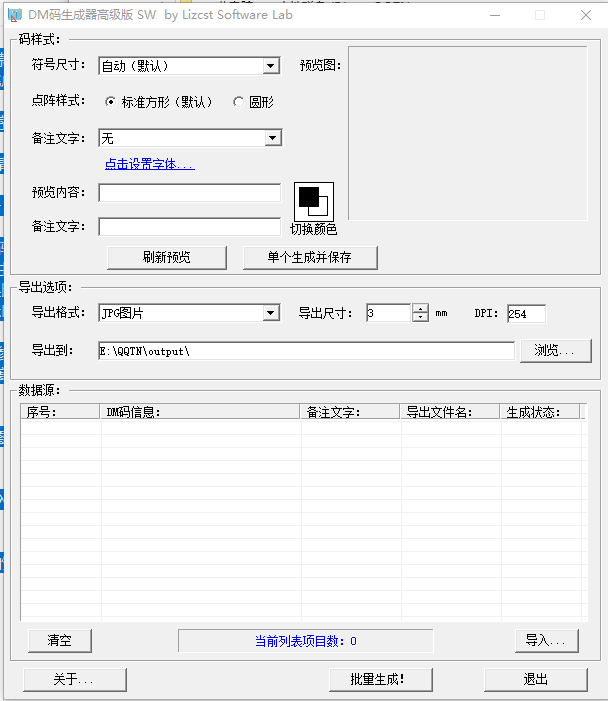
Task: Click the 退出 button
Action: [536, 680]
